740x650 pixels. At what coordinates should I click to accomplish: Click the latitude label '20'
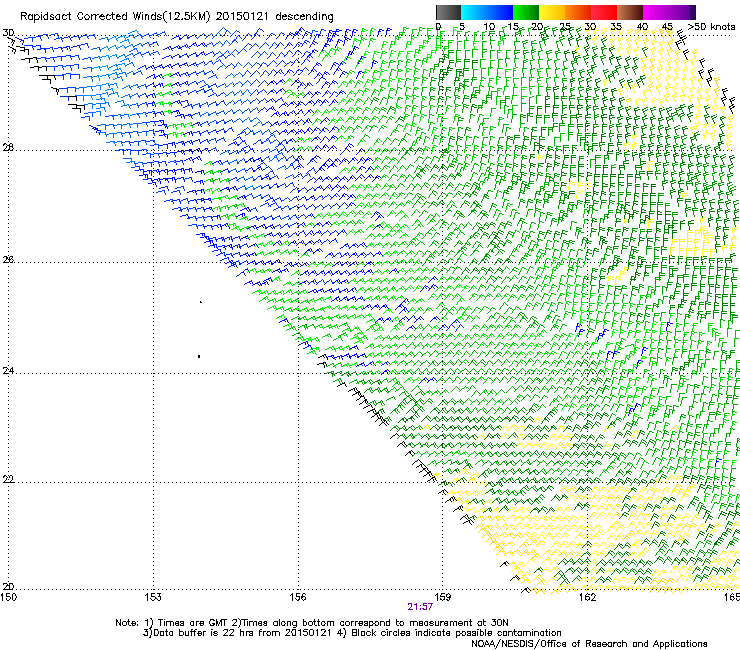coord(8,587)
